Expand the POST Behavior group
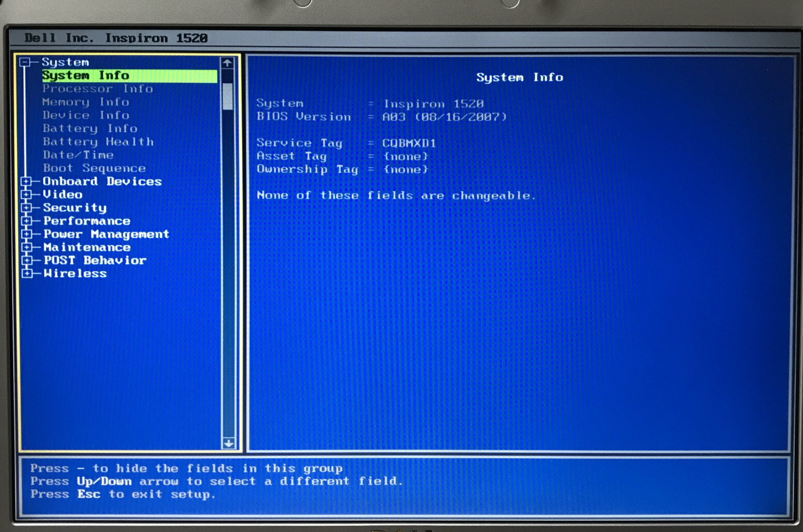Viewport: 803px width, 532px height. click(x=26, y=260)
